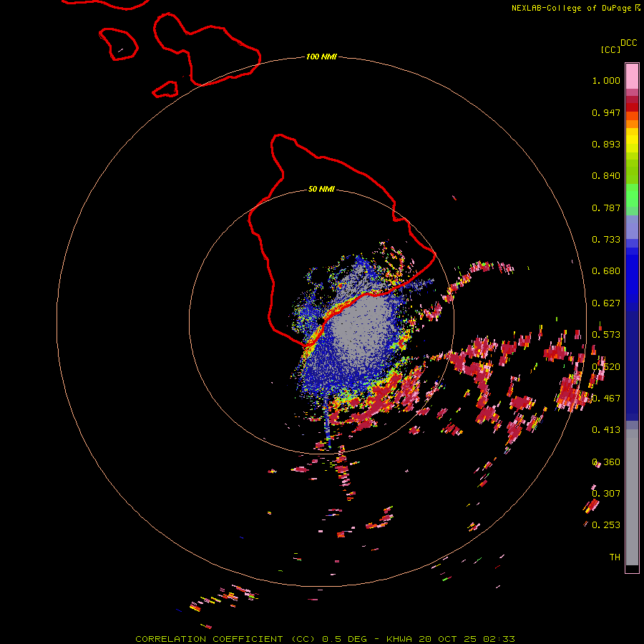644x644 pixels.
Task: Click the 100 NMI range ring label
Action: coord(321,57)
